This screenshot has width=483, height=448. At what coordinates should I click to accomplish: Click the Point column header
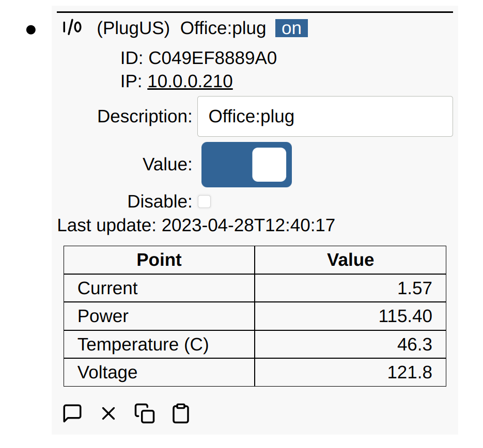(x=159, y=260)
